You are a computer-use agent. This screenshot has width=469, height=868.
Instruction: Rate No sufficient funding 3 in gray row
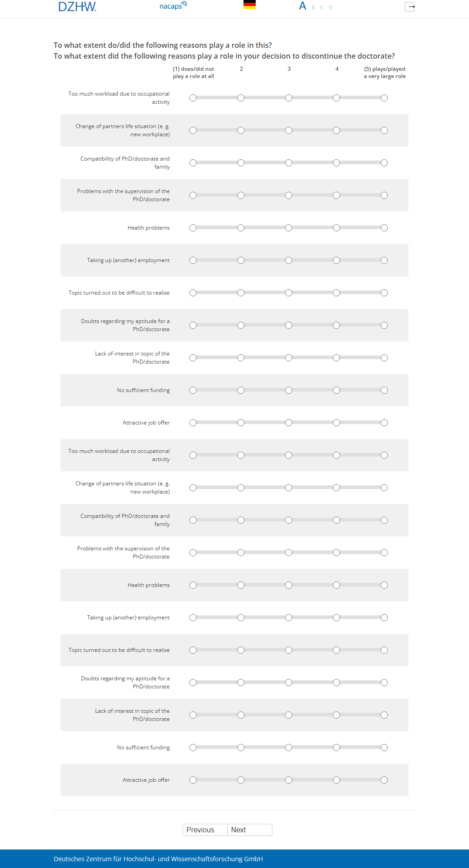289,390
